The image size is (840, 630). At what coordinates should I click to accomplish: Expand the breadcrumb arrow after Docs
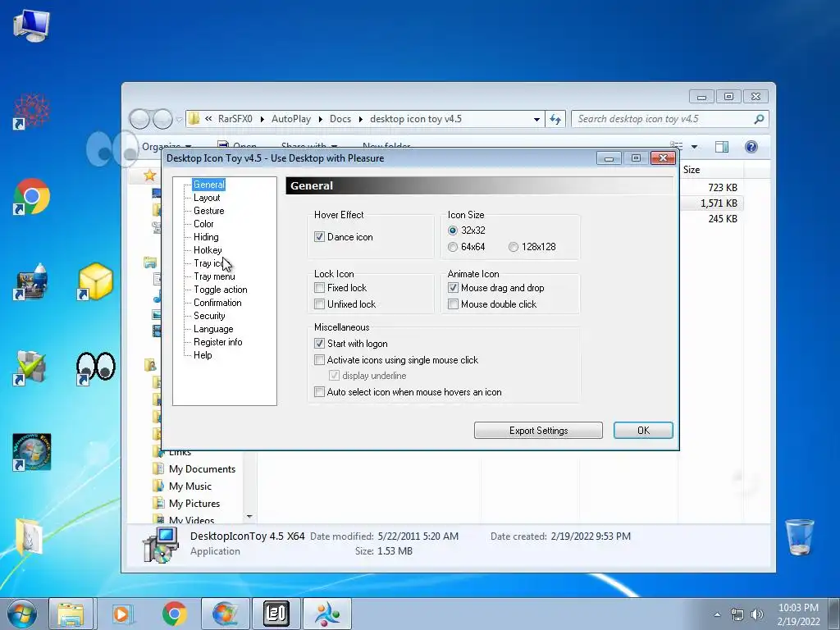pos(361,120)
